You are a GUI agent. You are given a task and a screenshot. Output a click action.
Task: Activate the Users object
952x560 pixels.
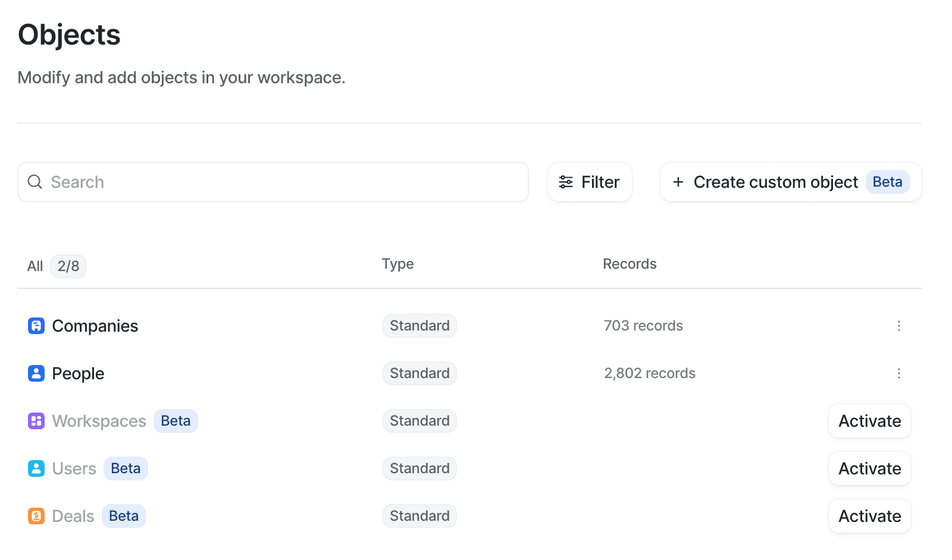click(x=869, y=468)
